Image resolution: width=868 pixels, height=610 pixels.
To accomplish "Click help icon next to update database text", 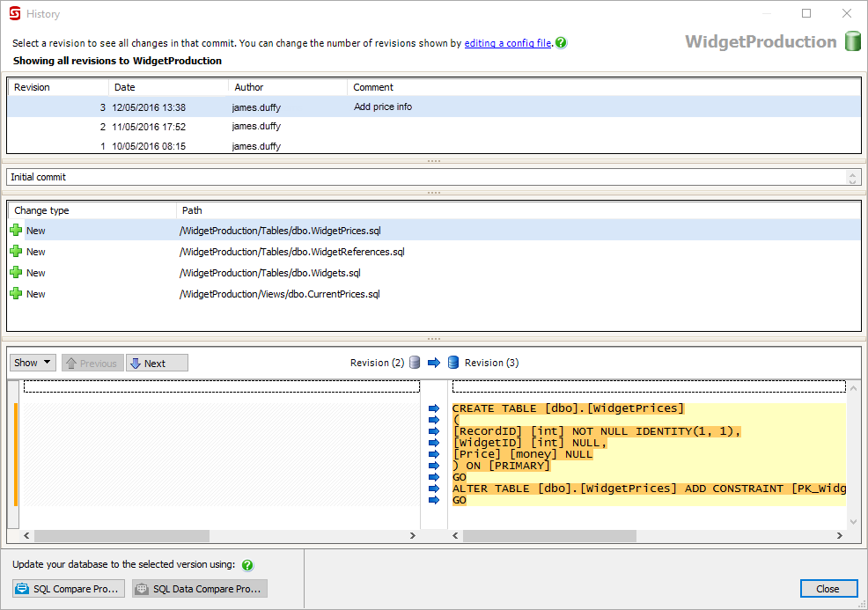I will [247, 565].
